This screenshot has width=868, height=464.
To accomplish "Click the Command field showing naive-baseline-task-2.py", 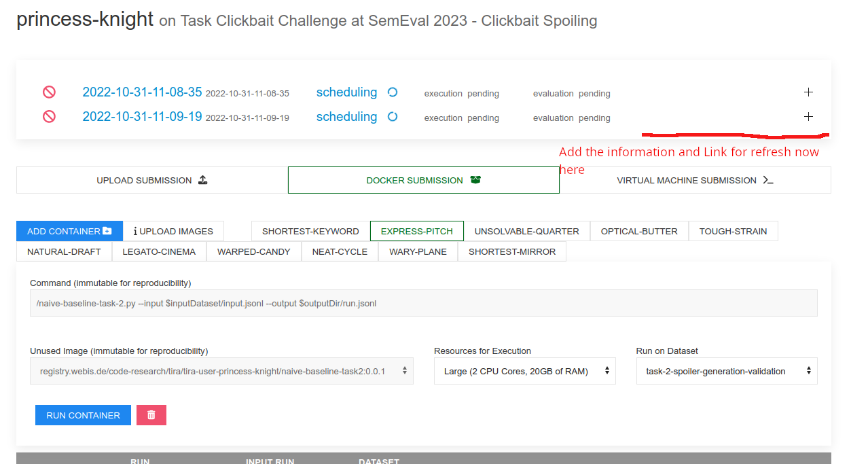I will (423, 302).
